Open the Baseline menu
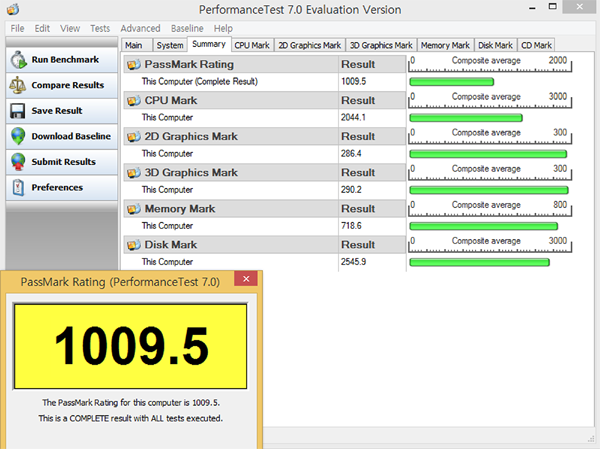The width and height of the screenshot is (600, 449). coord(187,28)
